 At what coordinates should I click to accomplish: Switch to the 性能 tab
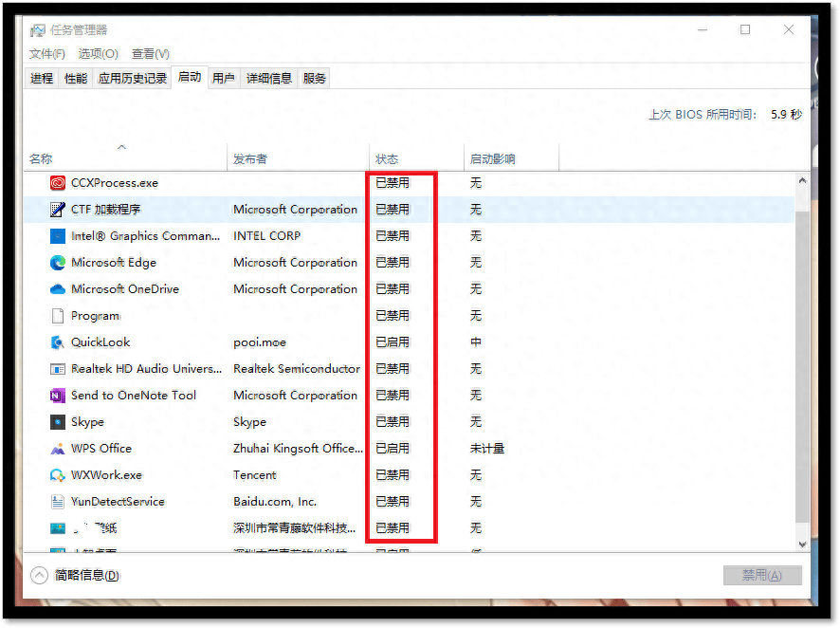[76, 79]
